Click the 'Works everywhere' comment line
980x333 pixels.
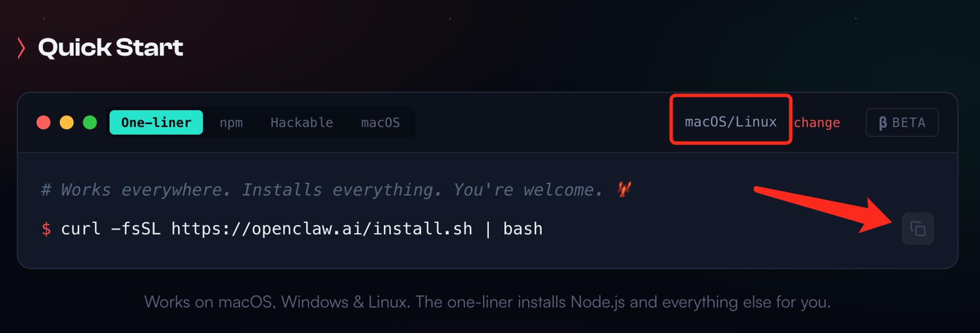tap(321, 190)
